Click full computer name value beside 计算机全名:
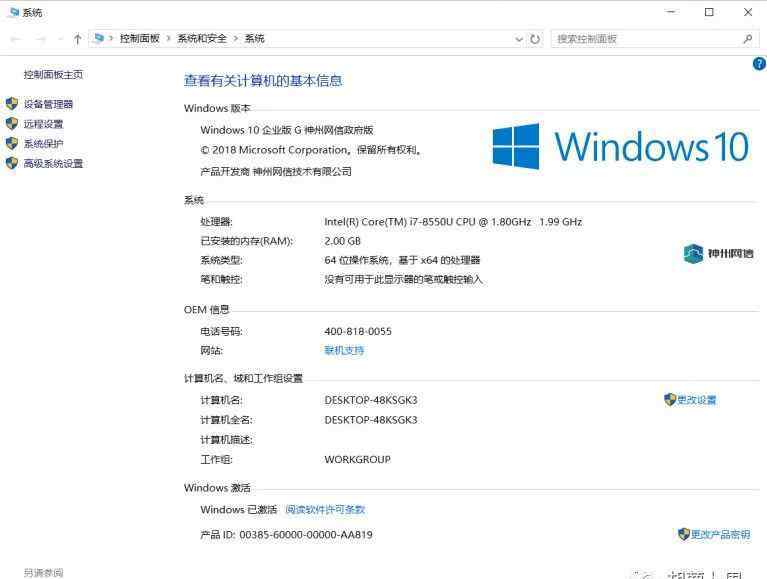767x579 pixels. click(371, 420)
